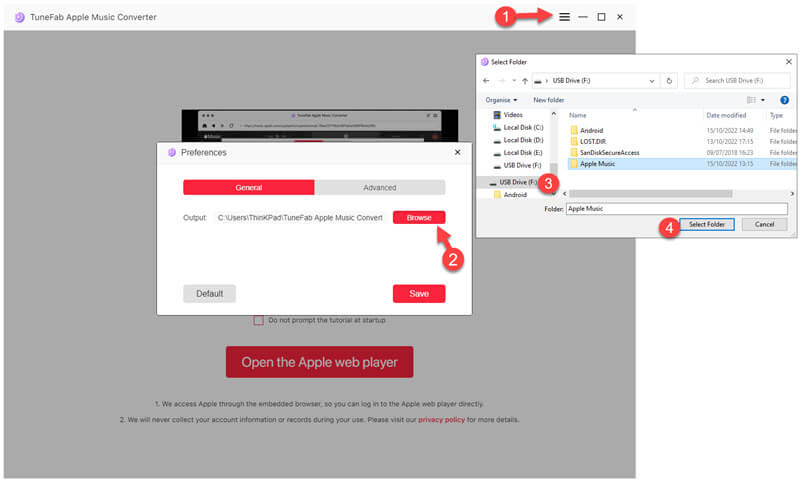Click right arrow of horizontal scrollbar
The width and height of the screenshot is (800, 480).
click(792, 194)
